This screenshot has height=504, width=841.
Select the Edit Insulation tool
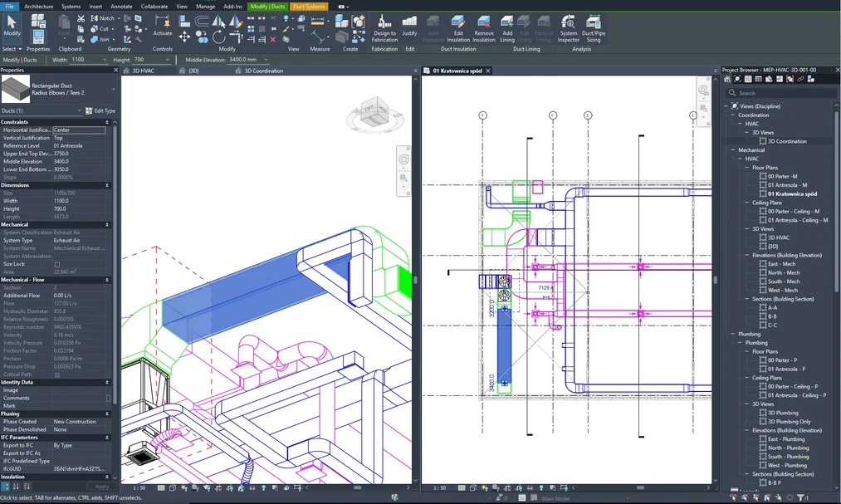(460, 33)
